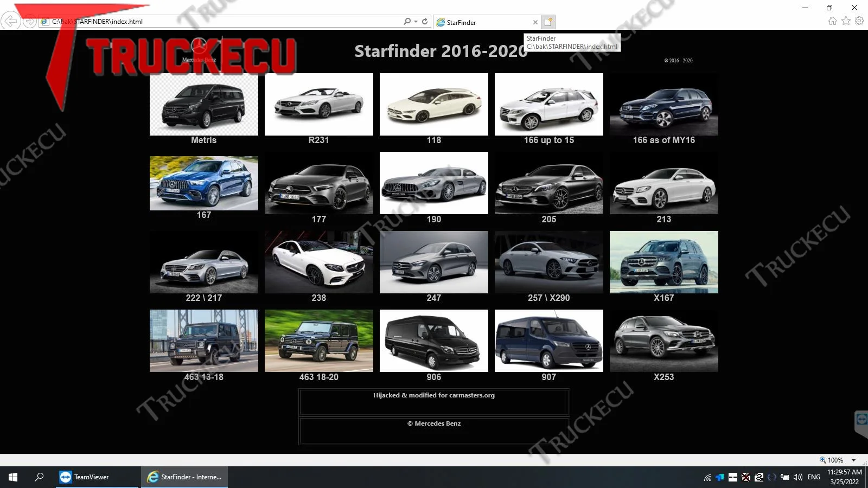The image size is (868, 488).
Task: Click the 100% zoom level button
Action: [832, 460]
